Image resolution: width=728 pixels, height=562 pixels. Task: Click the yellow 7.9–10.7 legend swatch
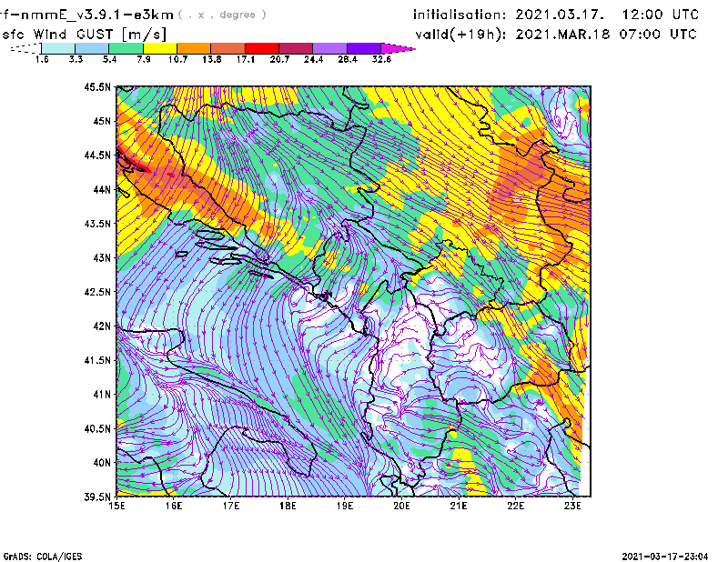(x=160, y=48)
